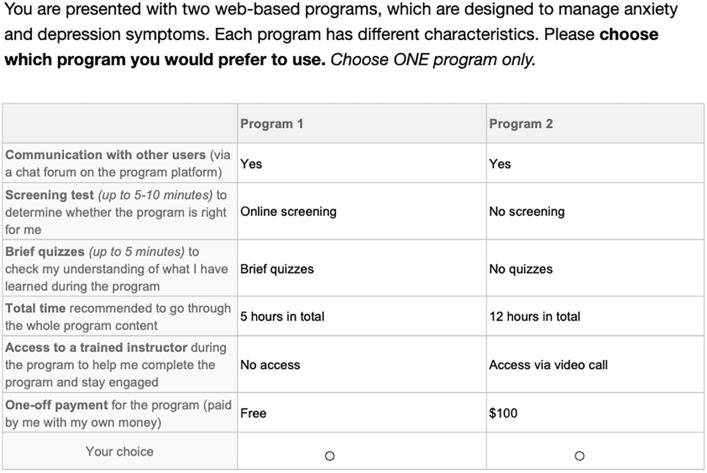Click the "No quizzes" cell
The width and height of the screenshot is (707, 473).
[520, 269]
